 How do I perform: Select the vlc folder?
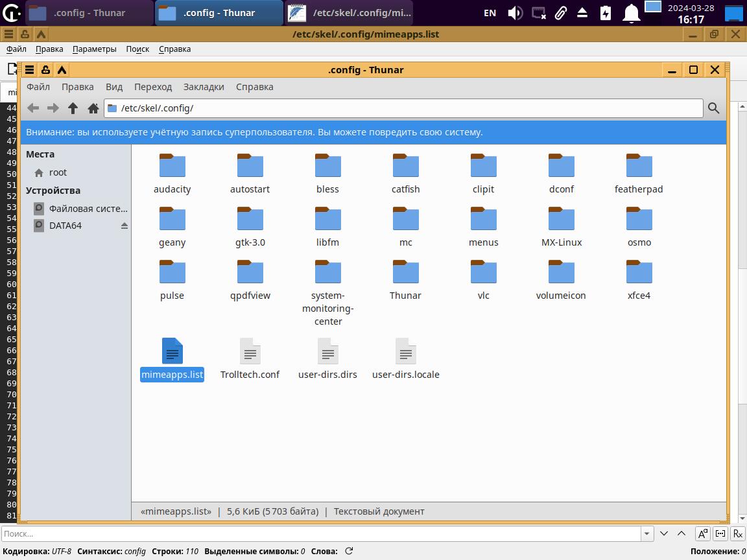tap(484, 281)
